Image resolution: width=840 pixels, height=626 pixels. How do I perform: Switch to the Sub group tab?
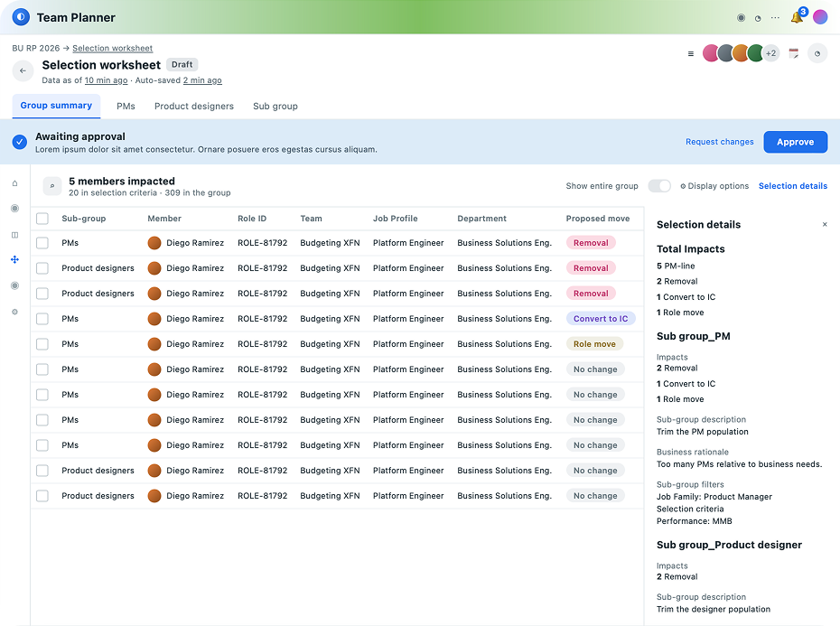[275, 106]
